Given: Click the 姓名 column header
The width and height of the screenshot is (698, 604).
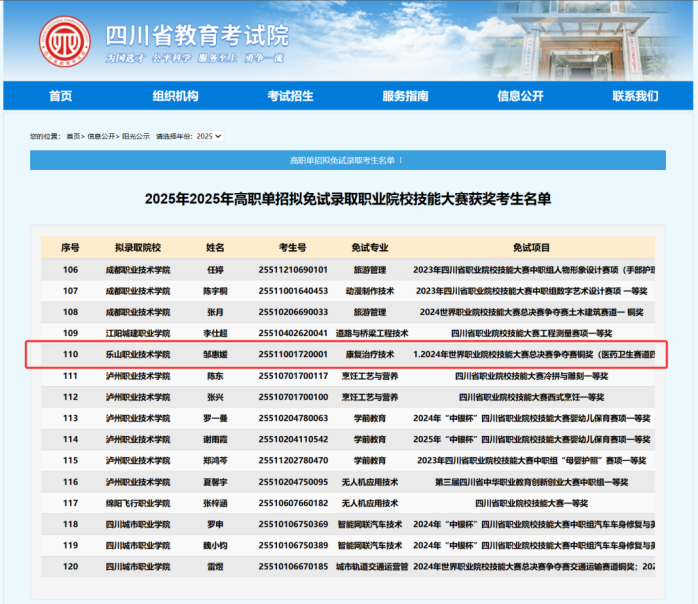Looking at the screenshot, I should click(215, 247).
